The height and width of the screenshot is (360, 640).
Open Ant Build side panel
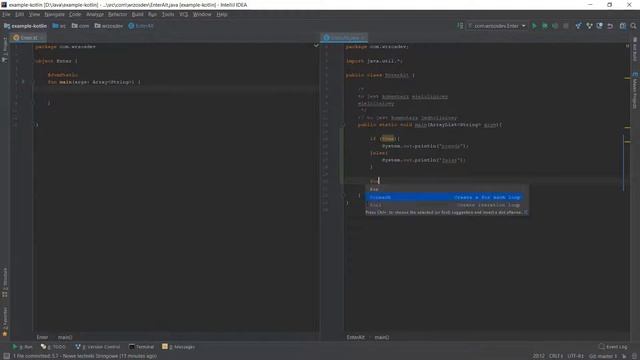(635, 49)
